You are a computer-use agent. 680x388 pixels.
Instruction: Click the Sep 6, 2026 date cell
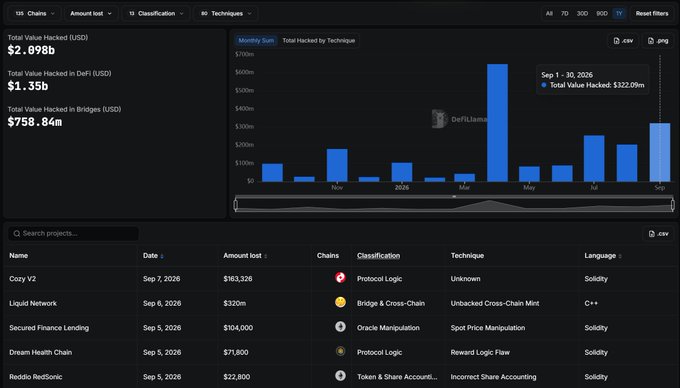coord(162,303)
